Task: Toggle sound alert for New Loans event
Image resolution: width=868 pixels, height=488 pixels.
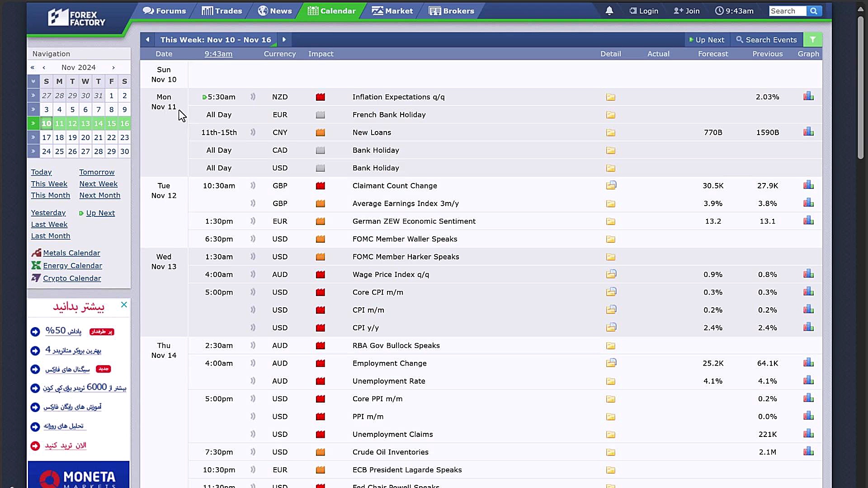Action: pyautogui.click(x=253, y=132)
